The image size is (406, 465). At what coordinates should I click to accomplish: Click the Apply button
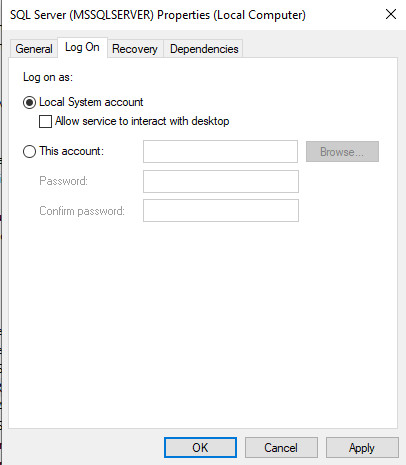[x=362, y=448]
